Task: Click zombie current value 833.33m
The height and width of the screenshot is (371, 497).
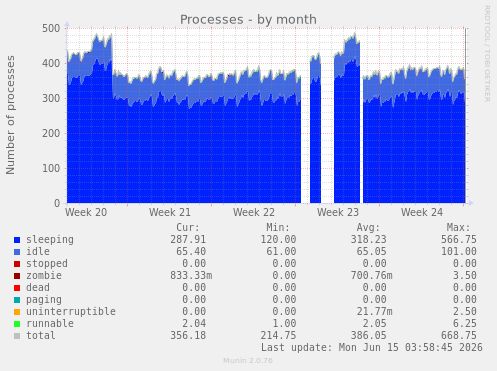Action: (x=191, y=276)
